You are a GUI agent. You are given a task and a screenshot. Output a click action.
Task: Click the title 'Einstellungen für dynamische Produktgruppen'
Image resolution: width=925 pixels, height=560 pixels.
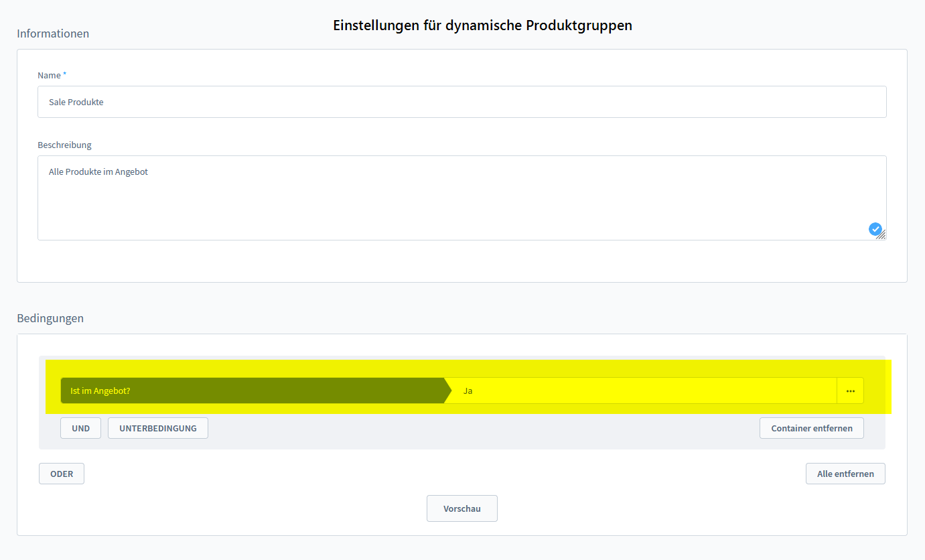pos(483,25)
